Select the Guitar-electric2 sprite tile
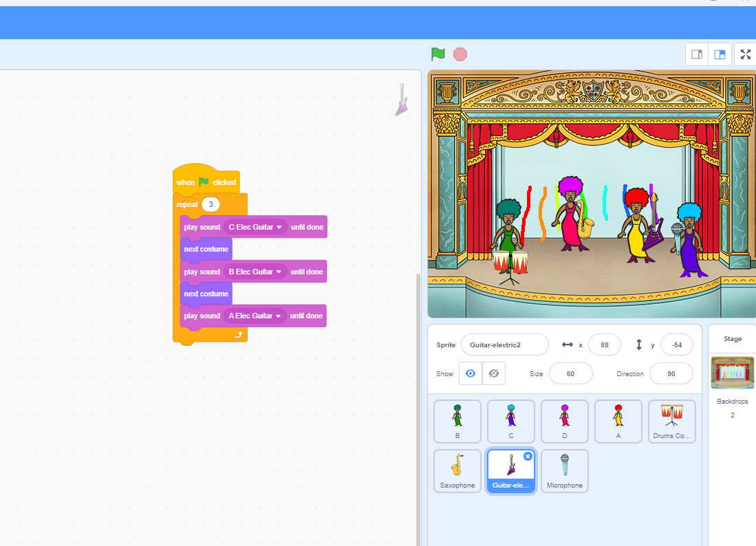Viewport: 756px width, 546px height. coord(511,471)
